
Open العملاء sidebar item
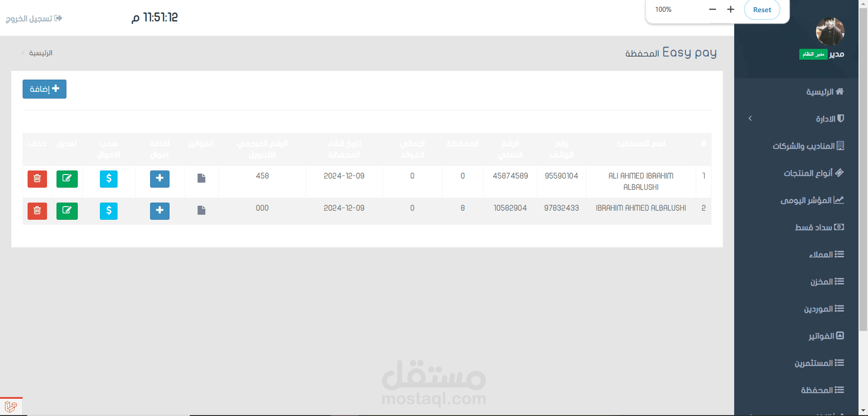point(826,255)
